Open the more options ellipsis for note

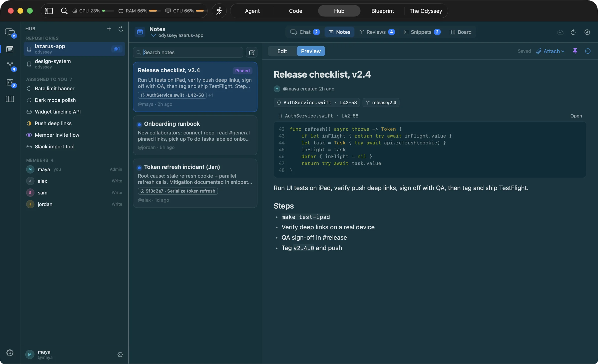click(588, 51)
